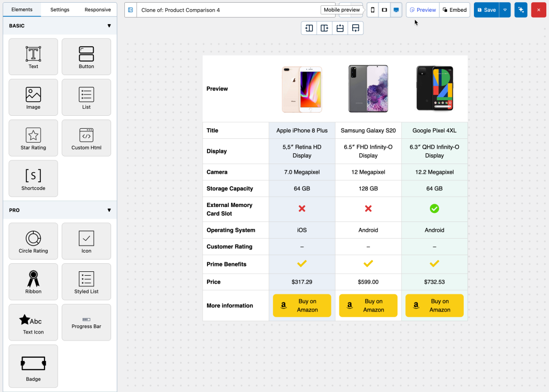Select the Google Pixel 4XL product image

(x=434, y=88)
